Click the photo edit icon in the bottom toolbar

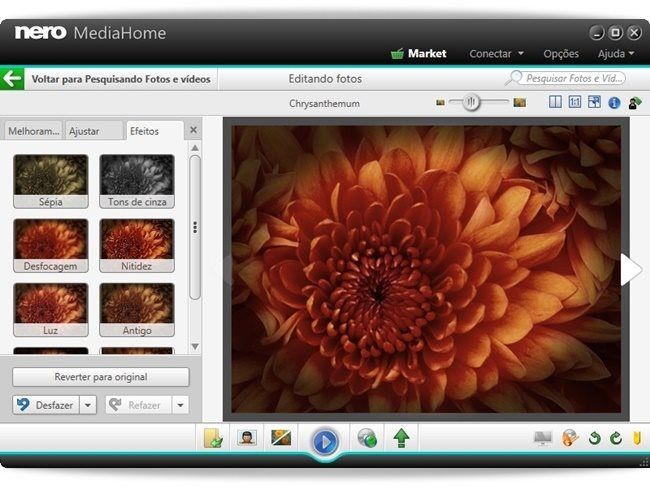(x=281, y=438)
